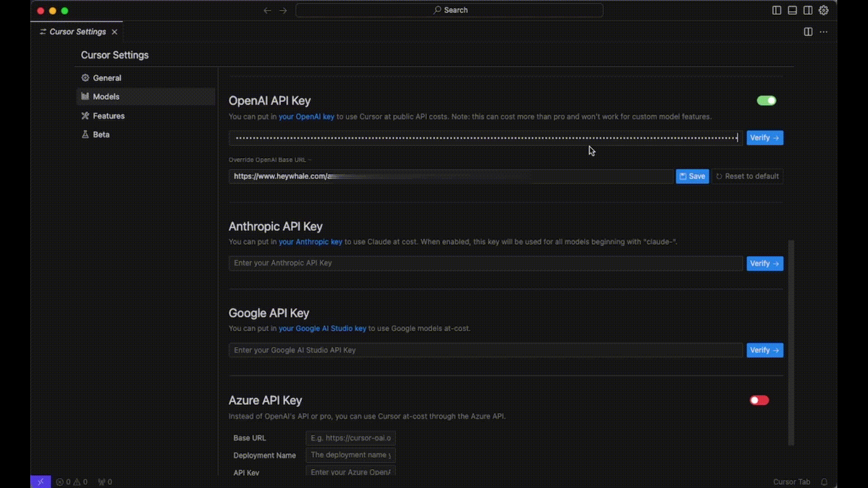Viewport: 868px width, 488px height.
Task: Open editor more actions ellipsis
Action: 824,32
